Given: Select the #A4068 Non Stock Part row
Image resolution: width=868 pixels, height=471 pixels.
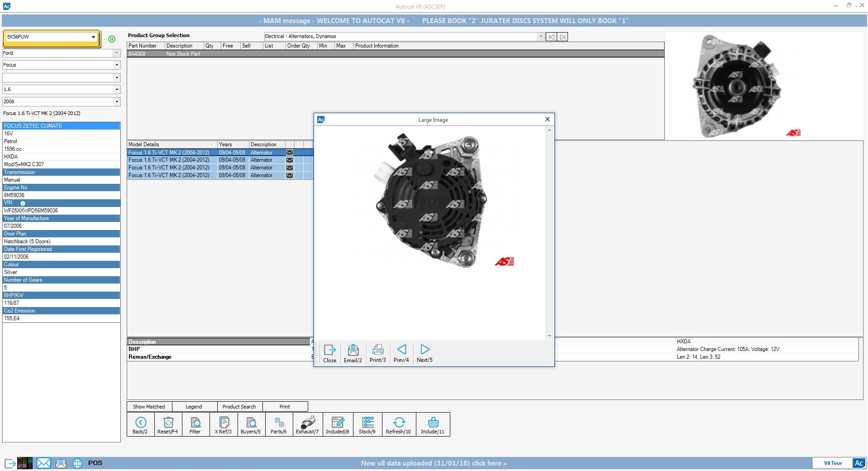Looking at the screenshot, I should pos(396,54).
